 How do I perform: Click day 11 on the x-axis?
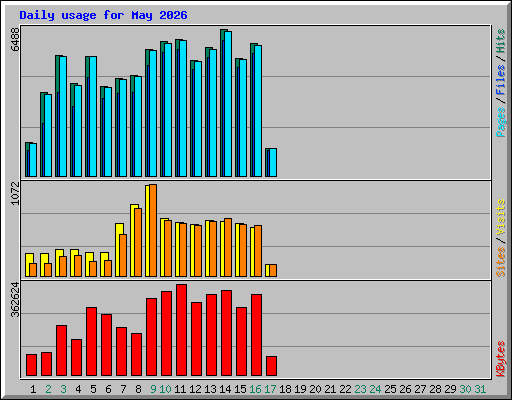(x=180, y=389)
